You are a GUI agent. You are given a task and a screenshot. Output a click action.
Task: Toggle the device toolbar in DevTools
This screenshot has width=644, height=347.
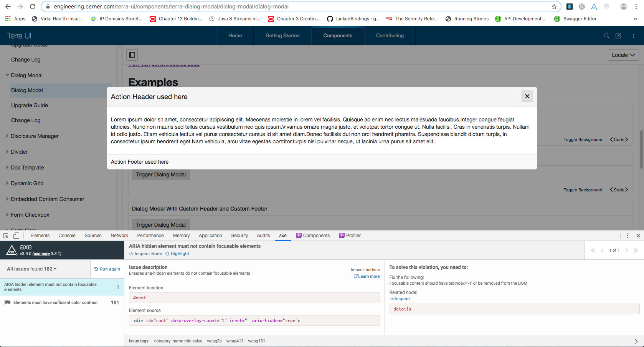tap(16, 235)
